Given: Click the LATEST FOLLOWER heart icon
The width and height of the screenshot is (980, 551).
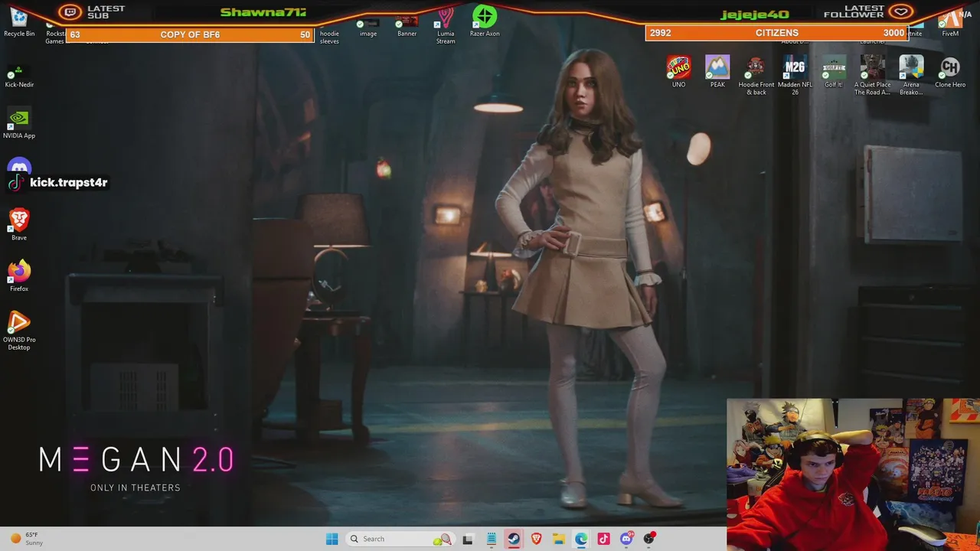Looking at the screenshot, I should (902, 11).
